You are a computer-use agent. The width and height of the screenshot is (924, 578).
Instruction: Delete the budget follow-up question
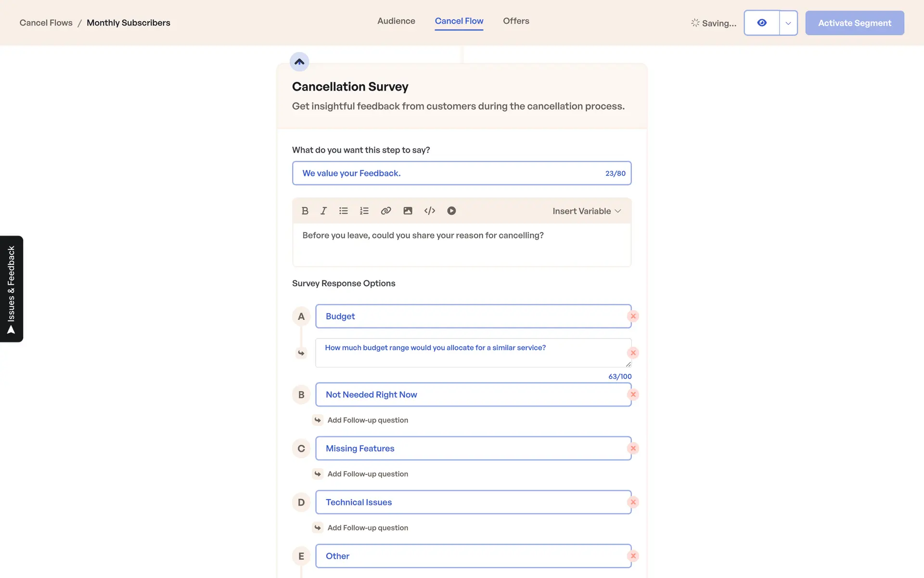[x=633, y=353]
